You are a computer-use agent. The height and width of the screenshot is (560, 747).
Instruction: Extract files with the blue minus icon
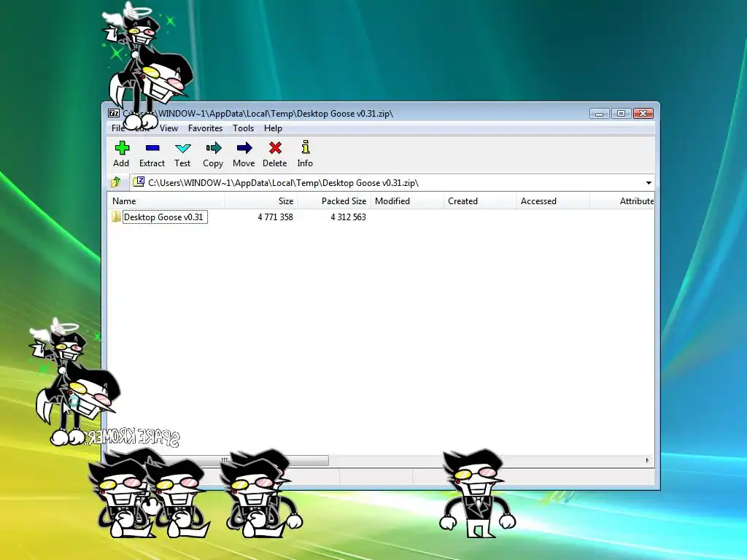point(152,148)
